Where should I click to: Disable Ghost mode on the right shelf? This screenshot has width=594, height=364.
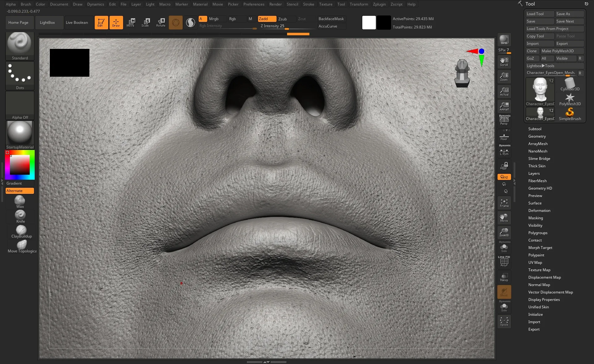point(504,292)
